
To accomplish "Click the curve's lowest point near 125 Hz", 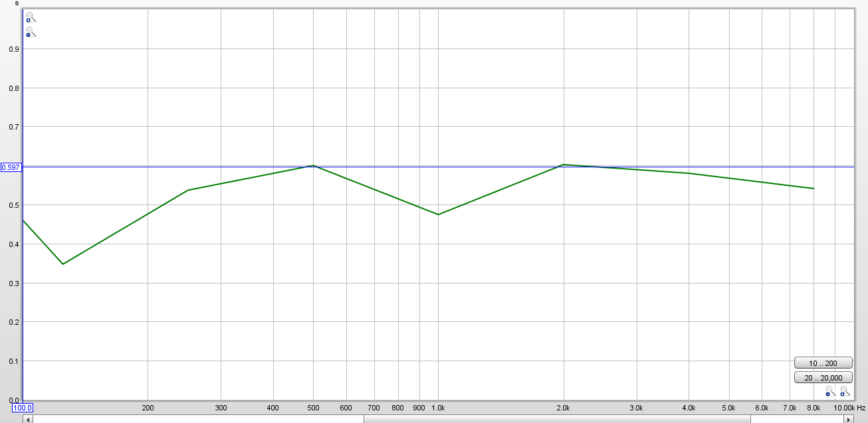I will coord(63,264).
